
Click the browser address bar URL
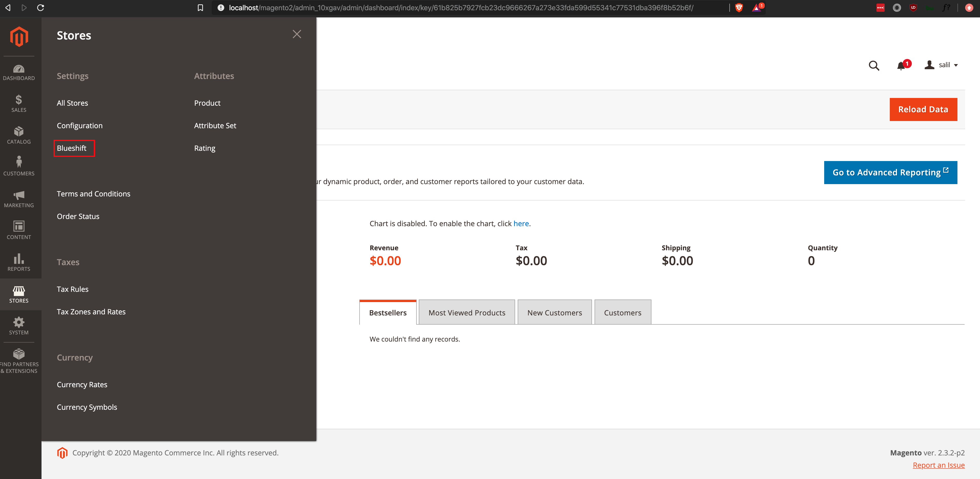click(461, 8)
